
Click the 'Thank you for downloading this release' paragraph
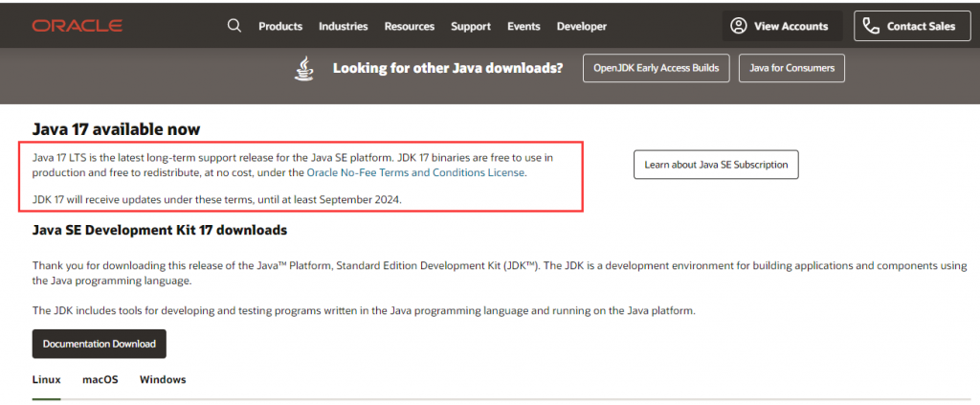[500, 273]
